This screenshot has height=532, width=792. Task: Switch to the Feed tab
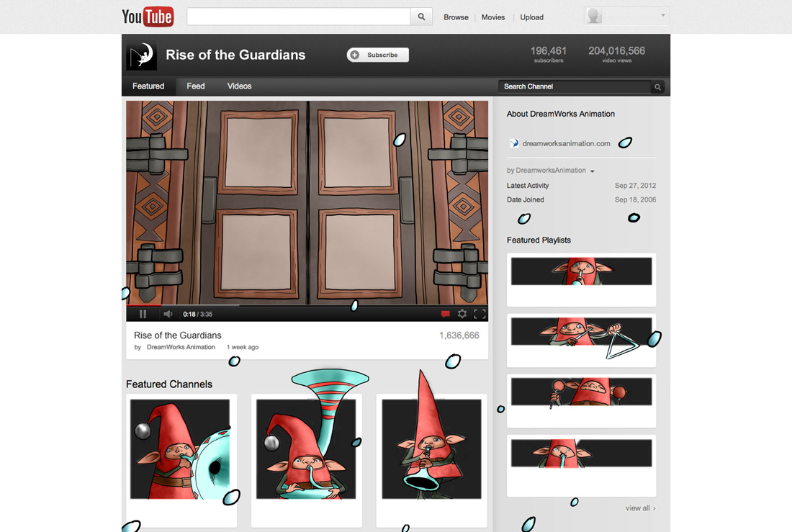tap(196, 86)
